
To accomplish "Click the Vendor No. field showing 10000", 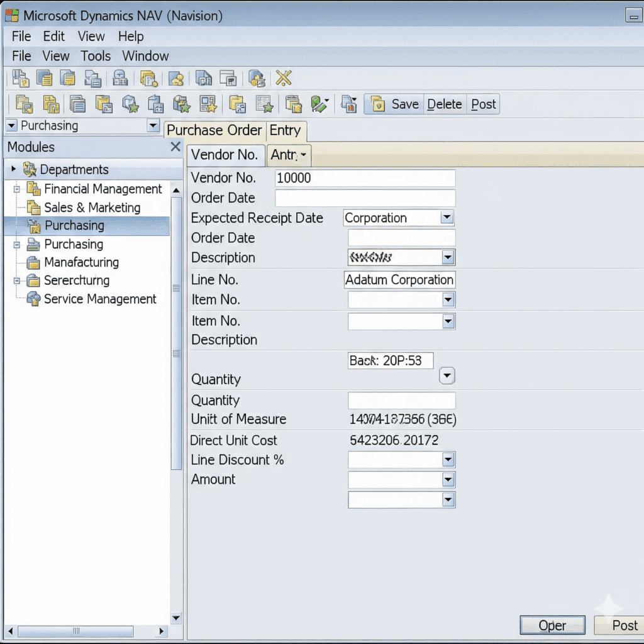I will point(365,178).
